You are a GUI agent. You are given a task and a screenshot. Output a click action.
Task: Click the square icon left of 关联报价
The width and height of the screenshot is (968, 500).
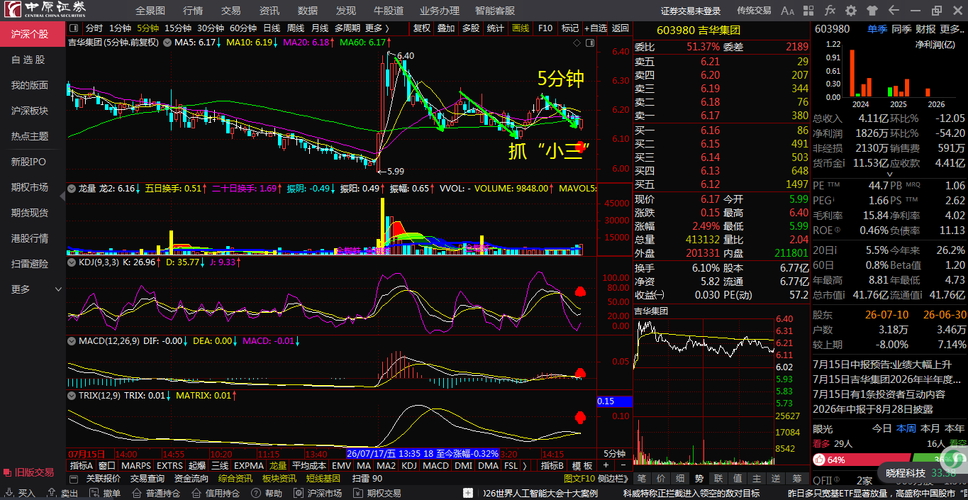pyautogui.click(x=74, y=478)
